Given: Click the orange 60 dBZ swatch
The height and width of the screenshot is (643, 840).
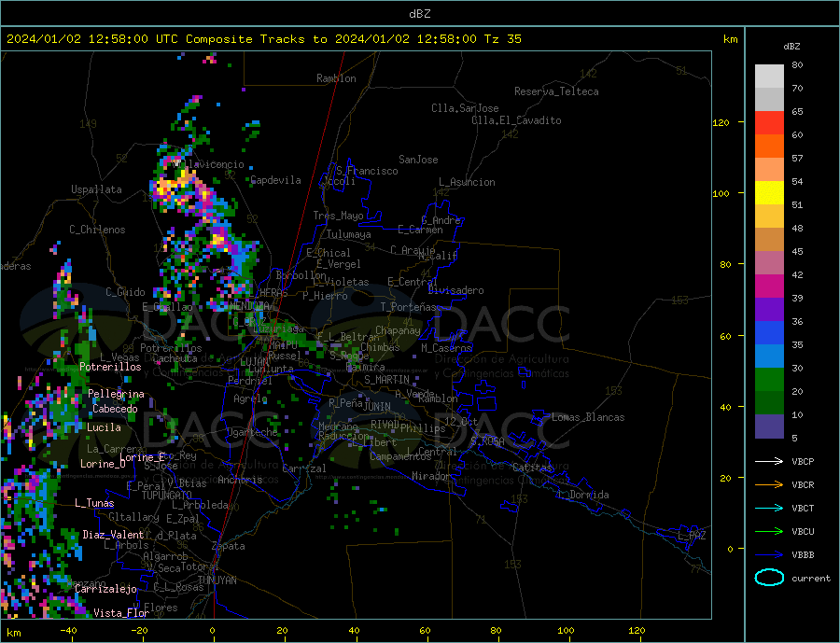Looking at the screenshot, I should coord(769,147).
